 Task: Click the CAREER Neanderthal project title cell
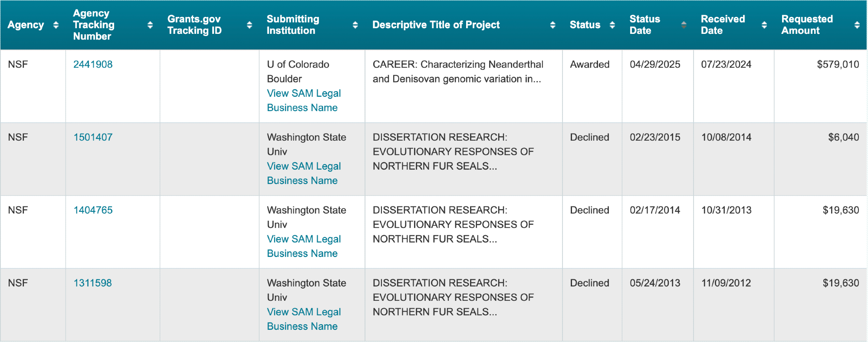457,72
